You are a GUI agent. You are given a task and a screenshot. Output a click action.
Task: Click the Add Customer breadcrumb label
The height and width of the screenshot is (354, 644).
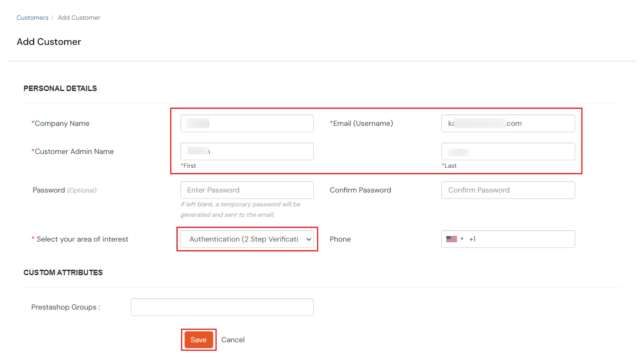[x=79, y=17]
